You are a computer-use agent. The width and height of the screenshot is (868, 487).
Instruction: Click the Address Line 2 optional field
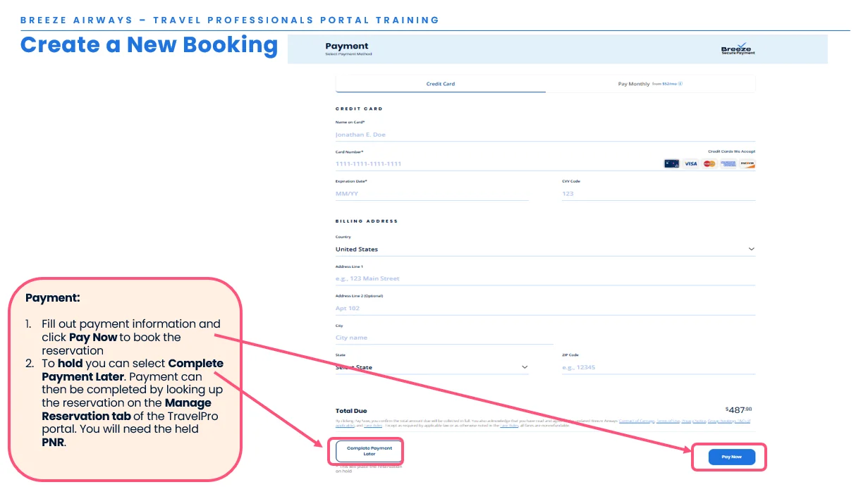pyautogui.click(x=545, y=308)
